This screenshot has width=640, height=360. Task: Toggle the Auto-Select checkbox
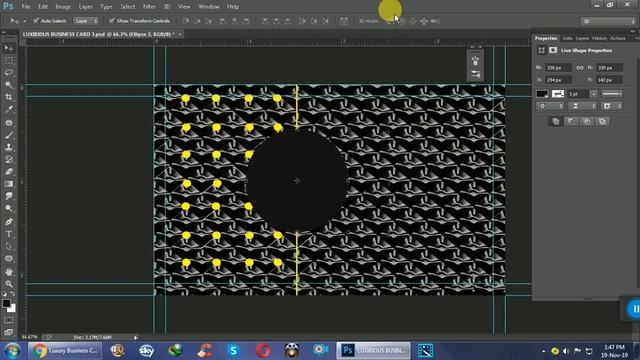pos(36,20)
